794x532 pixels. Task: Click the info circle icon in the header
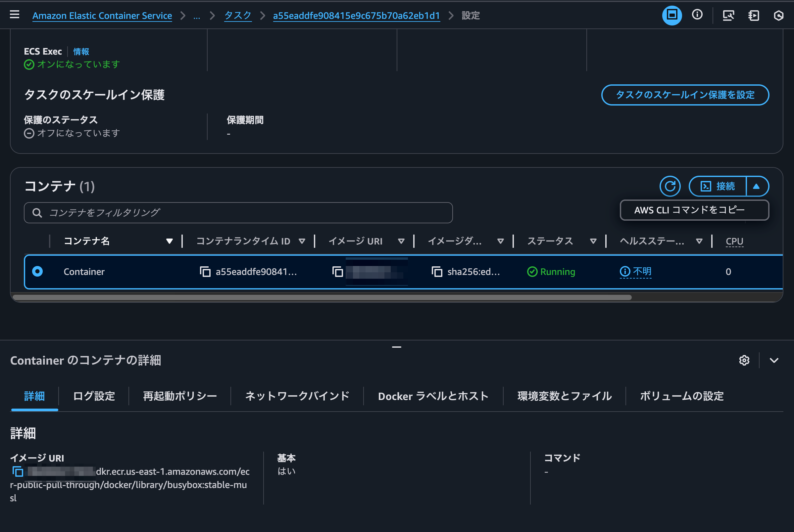(697, 15)
